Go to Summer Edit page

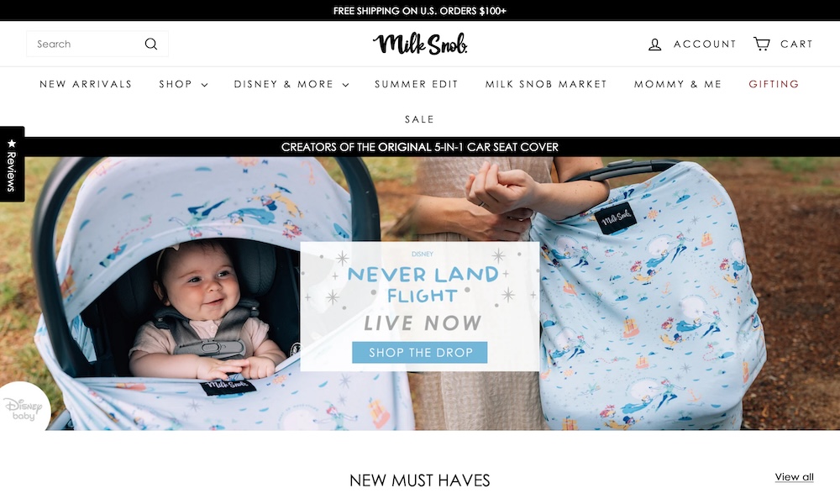(x=417, y=84)
